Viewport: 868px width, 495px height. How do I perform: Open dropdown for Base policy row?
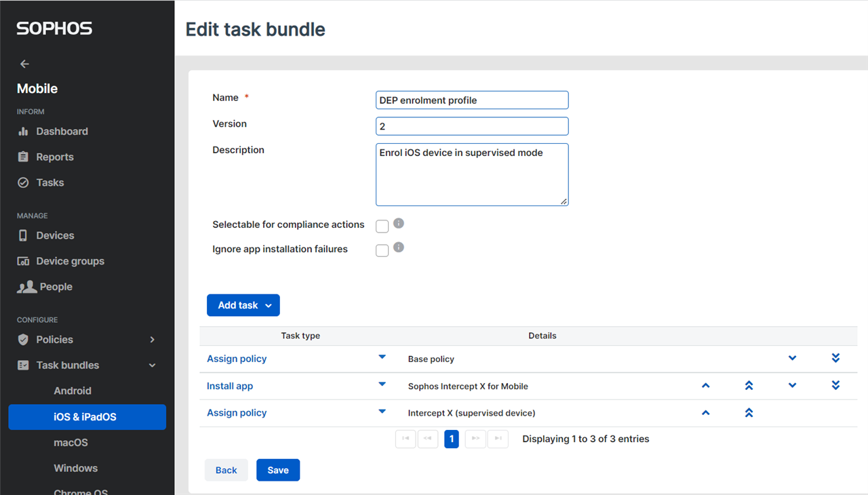tap(382, 357)
